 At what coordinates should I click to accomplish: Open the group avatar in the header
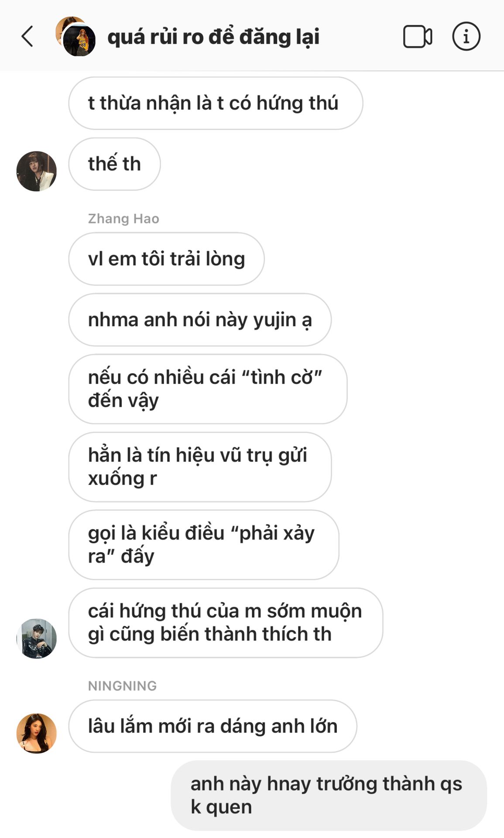75,37
